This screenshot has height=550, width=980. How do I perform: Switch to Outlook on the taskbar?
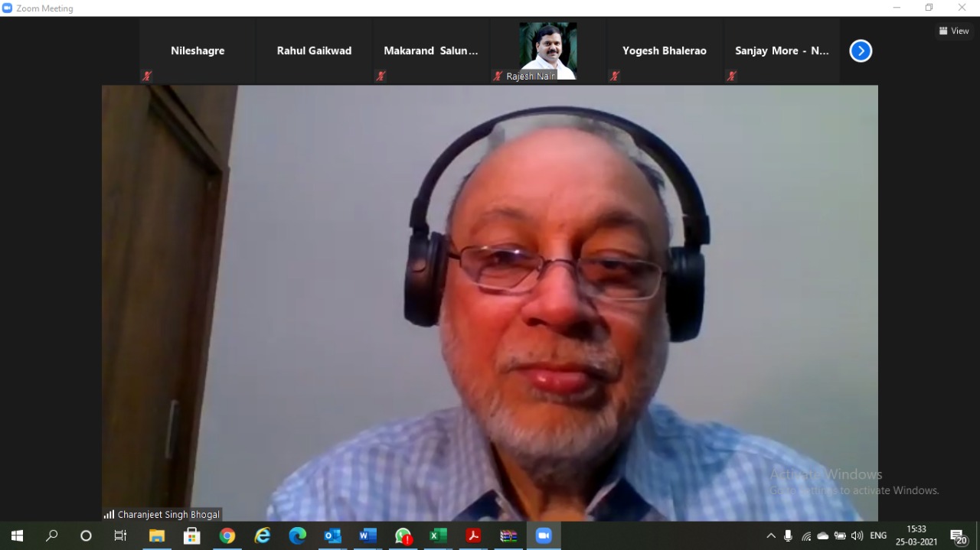(333, 535)
